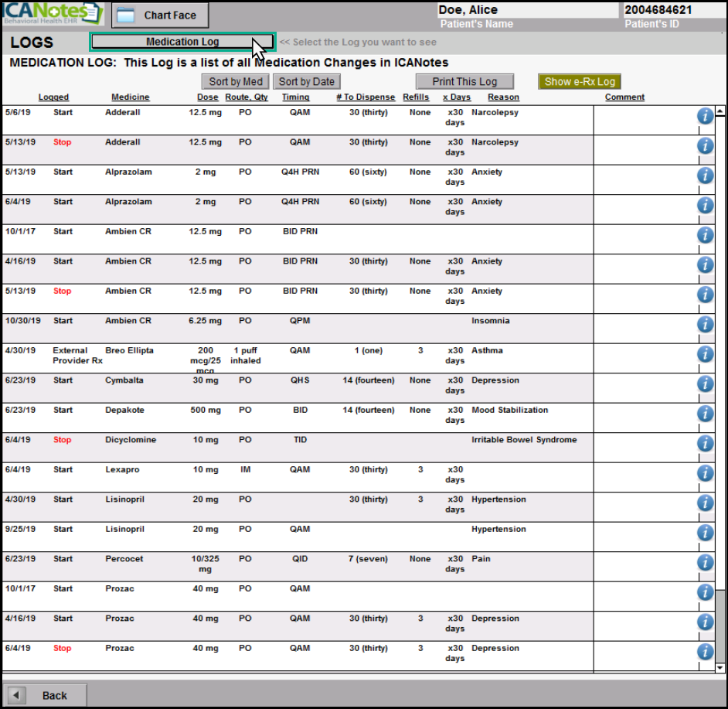Click Sort by Med button
Viewport: 728px width, 709px height.
pyautogui.click(x=236, y=81)
